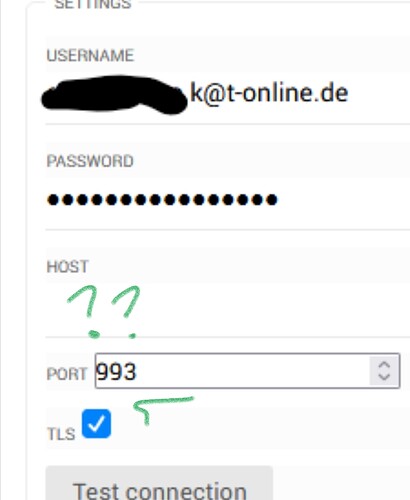Click on the 993 port value
The image size is (410, 500).
[x=116, y=371]
